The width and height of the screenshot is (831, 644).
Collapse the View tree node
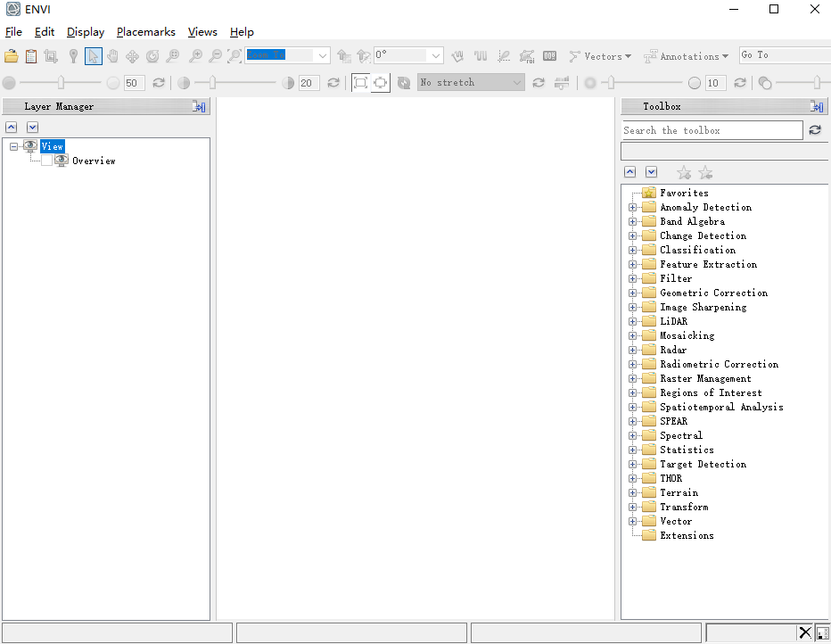pyautogui.click(x=14, y=147)
